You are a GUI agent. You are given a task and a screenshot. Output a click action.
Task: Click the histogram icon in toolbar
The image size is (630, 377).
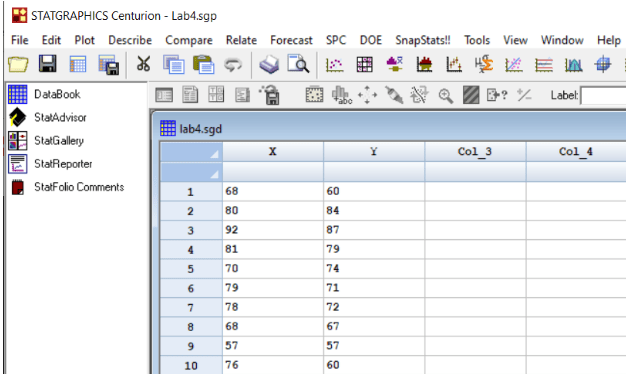424,64
